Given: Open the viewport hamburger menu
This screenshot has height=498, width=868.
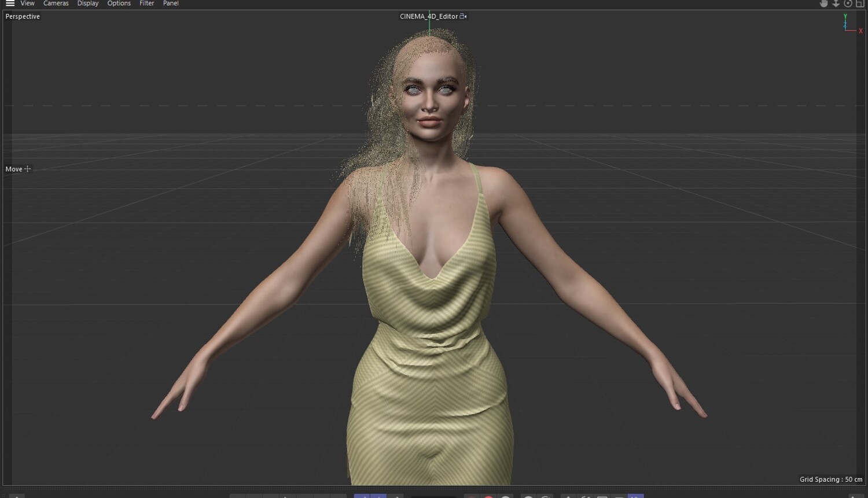Looking at the screenshot, I should point(10,3).
